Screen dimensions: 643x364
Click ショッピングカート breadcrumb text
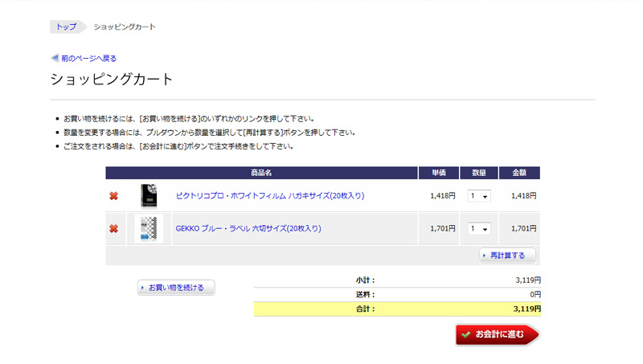[x=125, y=27]
